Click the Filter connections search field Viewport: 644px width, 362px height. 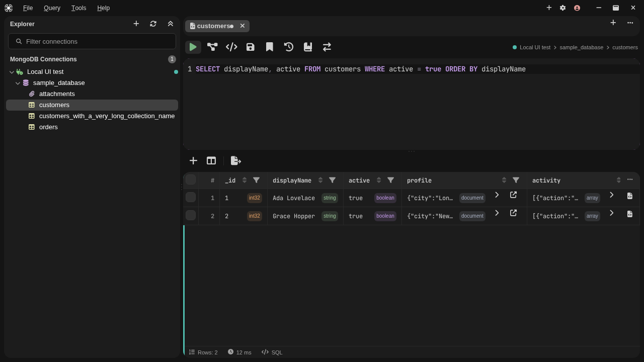tap(92, 41)
